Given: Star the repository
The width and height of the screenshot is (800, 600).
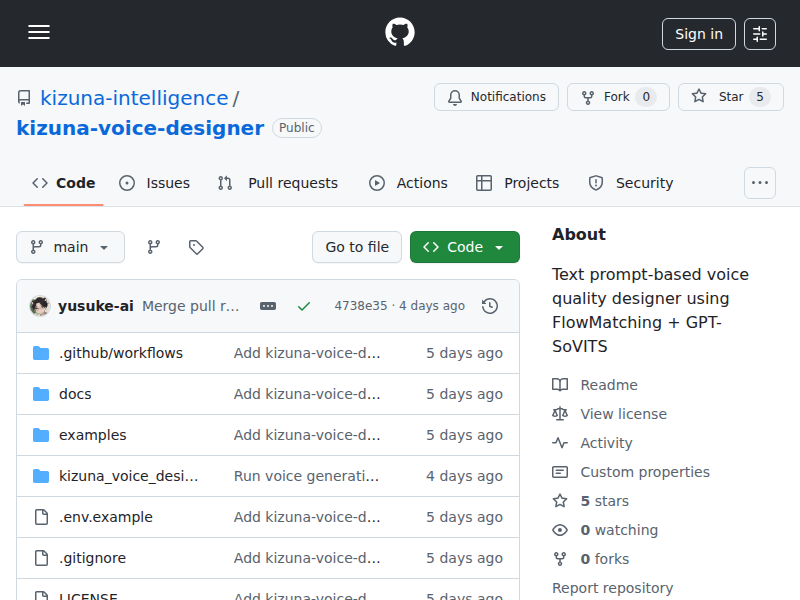Looking at the screenshot, I should click(730, 97).
